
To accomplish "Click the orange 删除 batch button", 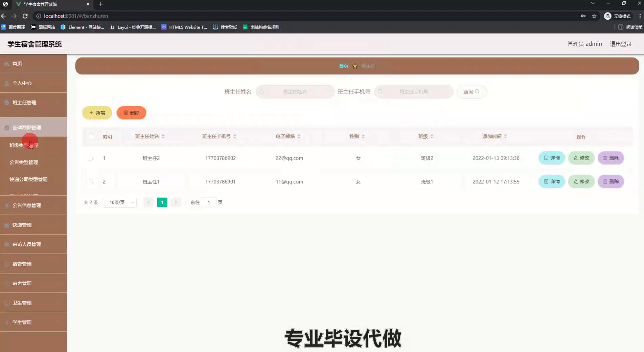I will 131,113.
